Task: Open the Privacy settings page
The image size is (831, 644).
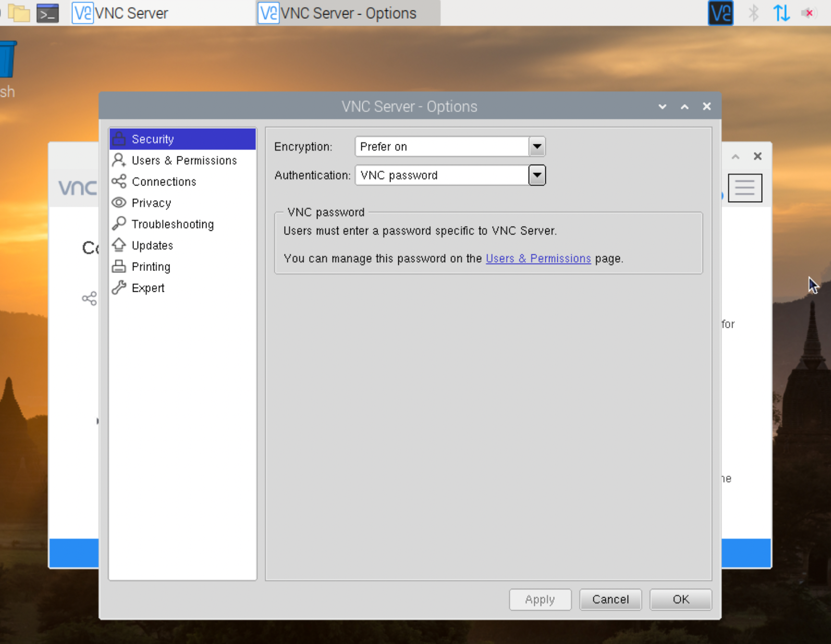Action: click(182, 203)
